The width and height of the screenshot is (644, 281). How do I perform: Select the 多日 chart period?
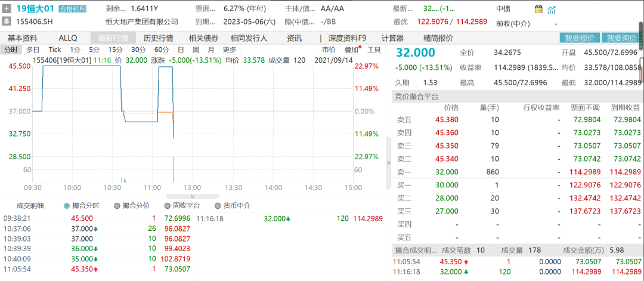coord(33,50)
